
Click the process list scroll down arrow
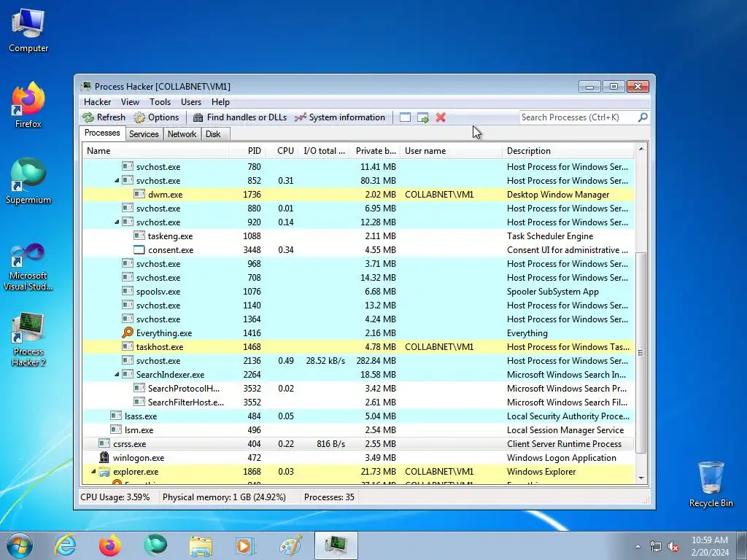click(641, 478)
